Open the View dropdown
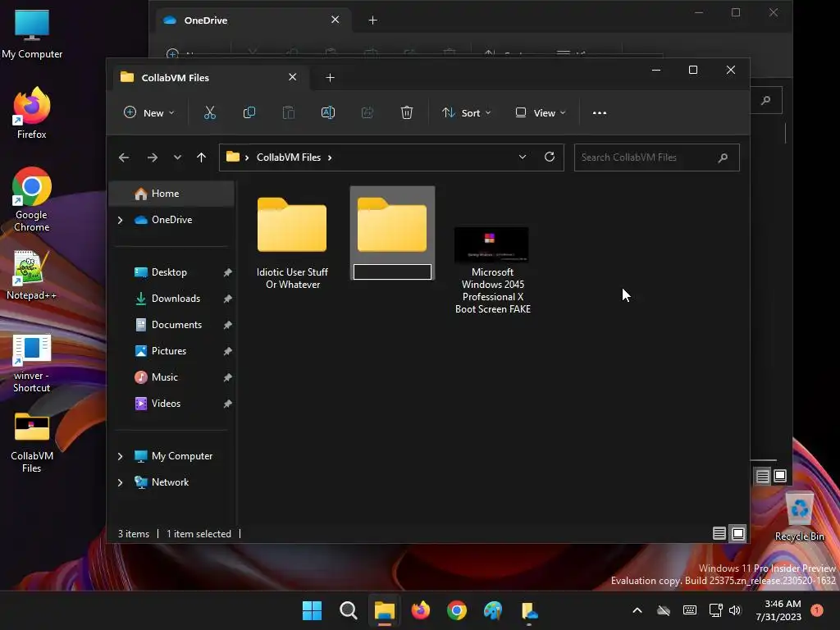 (x=540, y=113)
